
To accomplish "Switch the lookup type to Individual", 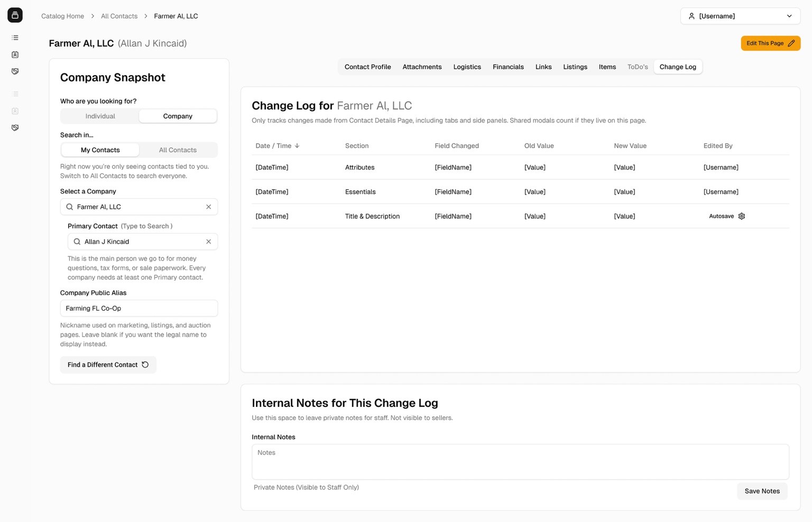I will tap(100, 116).
